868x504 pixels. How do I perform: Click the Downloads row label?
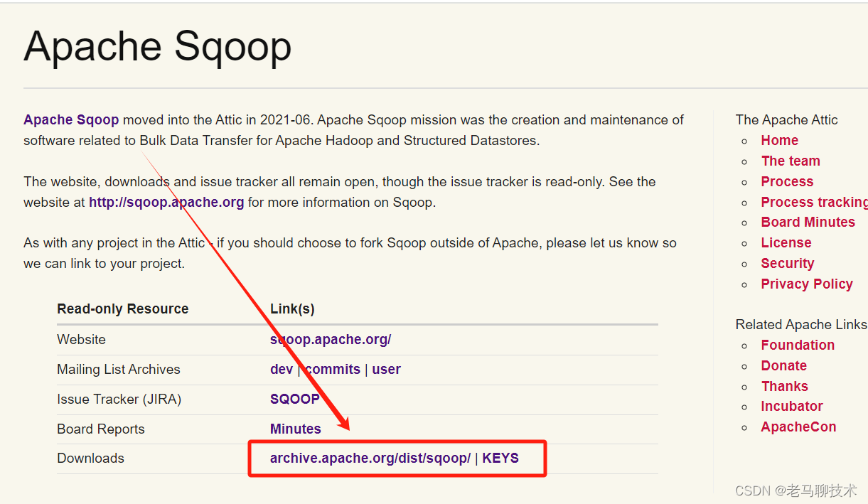90,458
